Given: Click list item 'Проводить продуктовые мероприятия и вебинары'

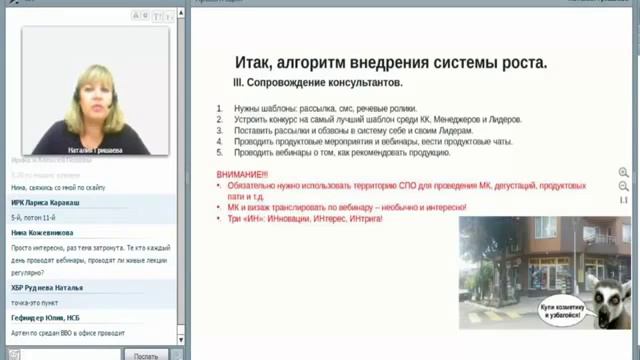Looking at the screenshot, I should coord(373,142).
